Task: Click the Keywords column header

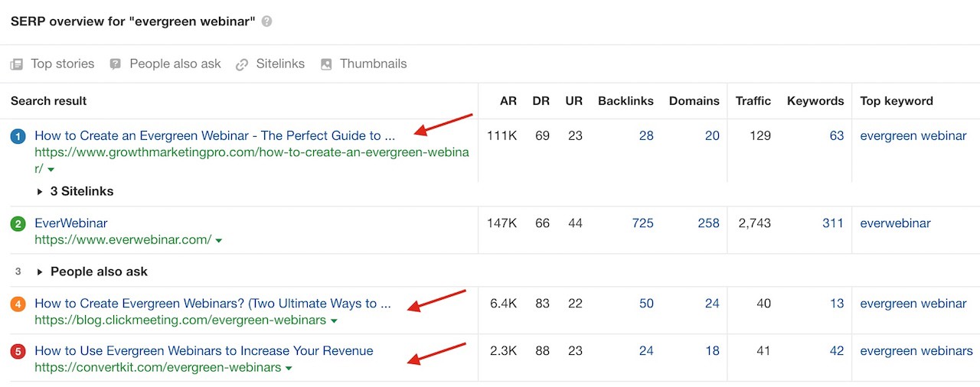Action: point(815,101)
